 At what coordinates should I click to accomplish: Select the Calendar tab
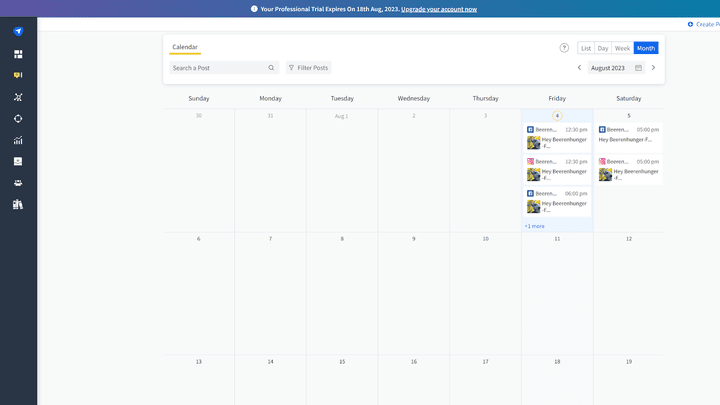point(185,47)
